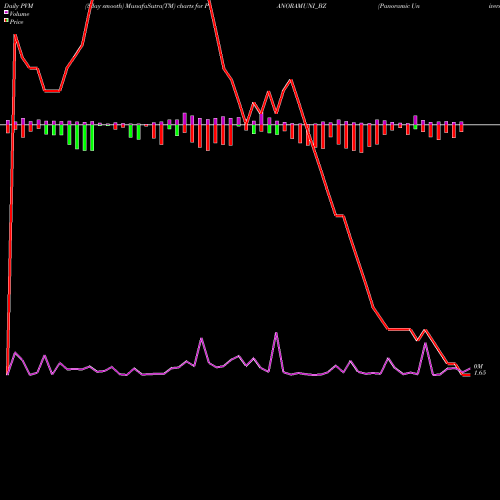Click the Volume legend color swatch
This screenshot has width=500, height=500.
tap(6, 12)
